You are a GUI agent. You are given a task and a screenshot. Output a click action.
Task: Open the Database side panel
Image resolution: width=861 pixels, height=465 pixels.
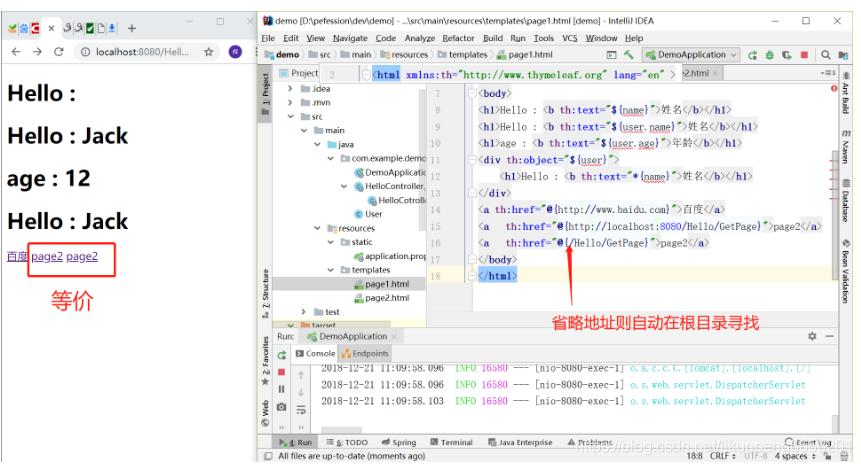[846, 200]
